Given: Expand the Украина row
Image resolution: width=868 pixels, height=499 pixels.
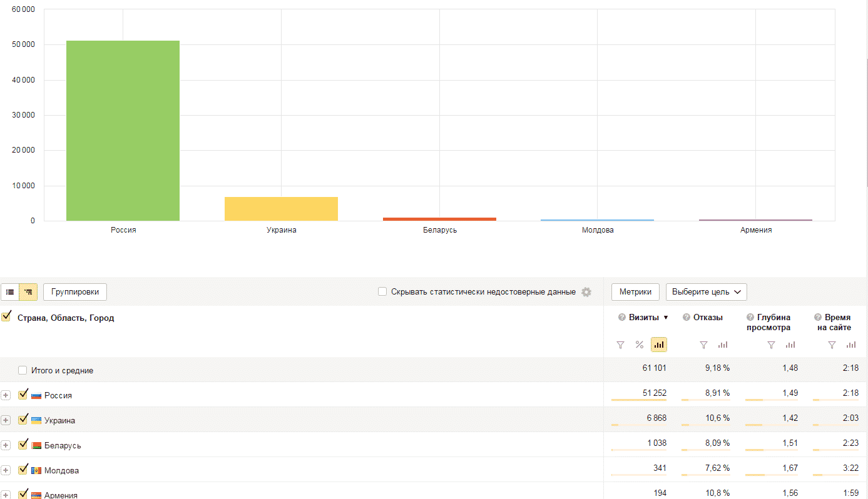Looking at the screenshot, I should click(6, 420).
